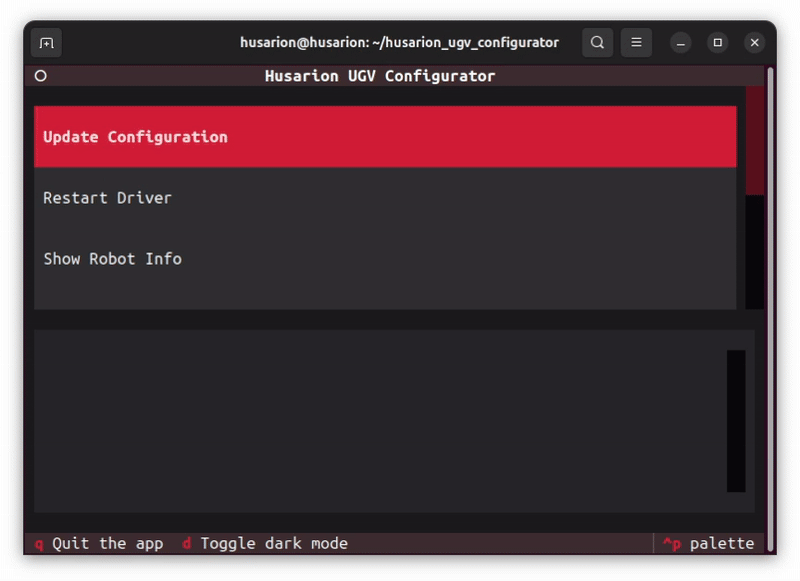Click the window title husarion@husarion path

(x=399, y=43)
